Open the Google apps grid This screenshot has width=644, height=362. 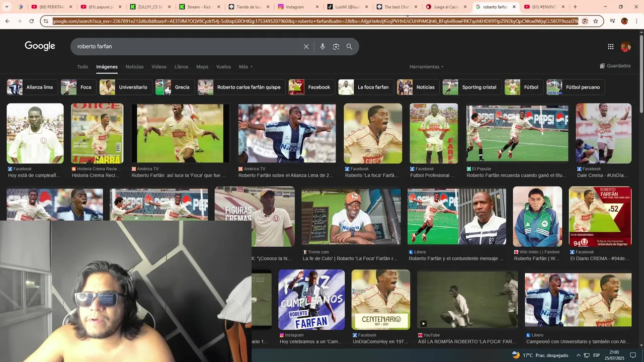tap(611, 47)
